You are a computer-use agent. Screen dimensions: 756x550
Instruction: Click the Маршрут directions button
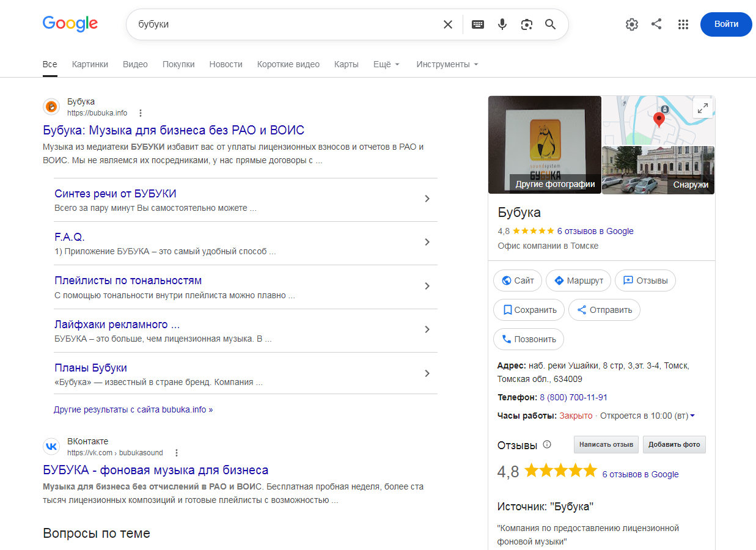click(x=578, y=280)
